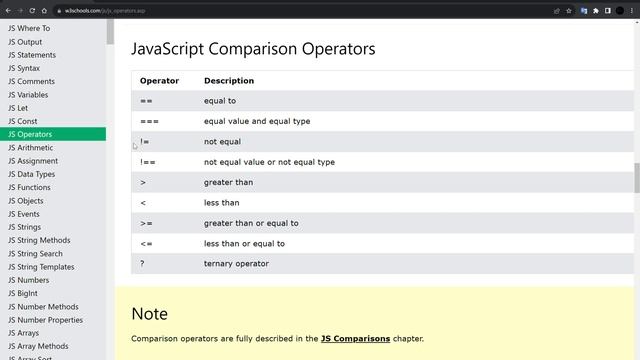Go to JS Assignment sidebar link
The image size is (640, 360).
(x=33, y=161)
